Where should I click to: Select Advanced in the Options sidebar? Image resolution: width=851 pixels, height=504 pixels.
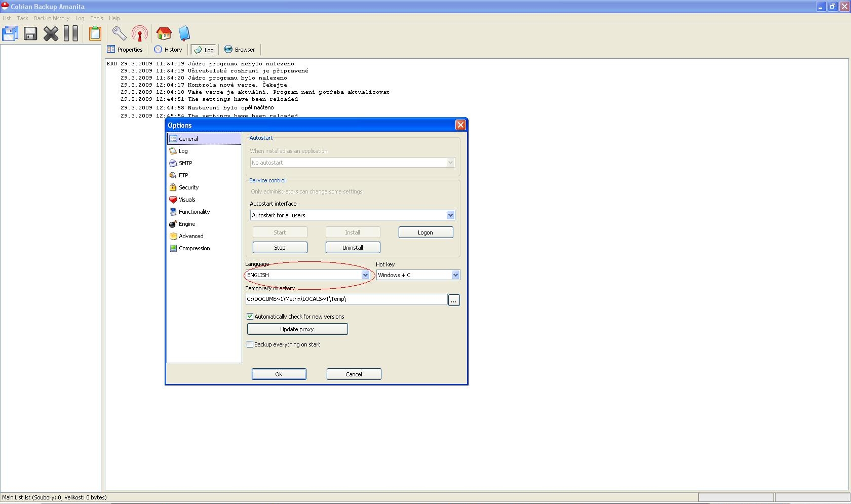click(x=204, y=236)
